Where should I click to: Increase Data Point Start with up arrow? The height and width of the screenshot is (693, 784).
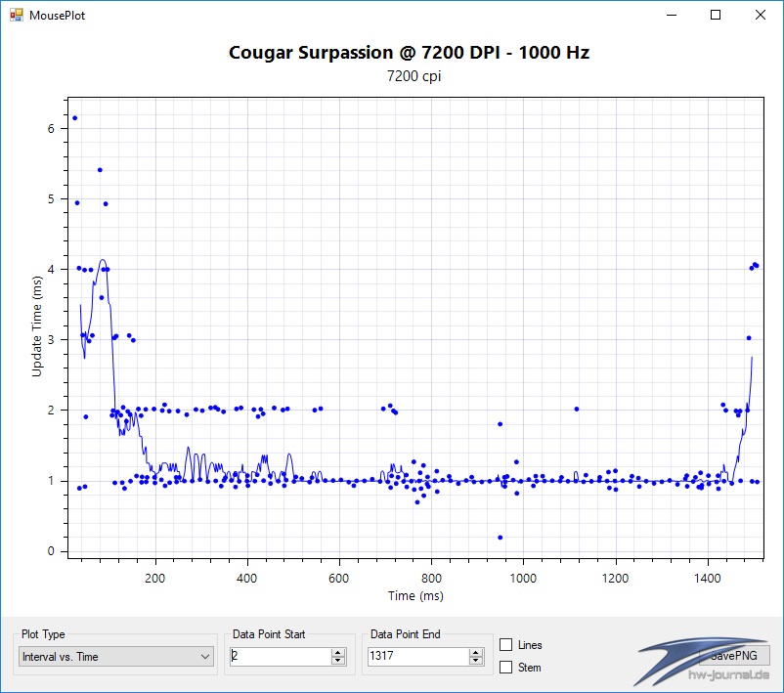click(x=338, y=652)
